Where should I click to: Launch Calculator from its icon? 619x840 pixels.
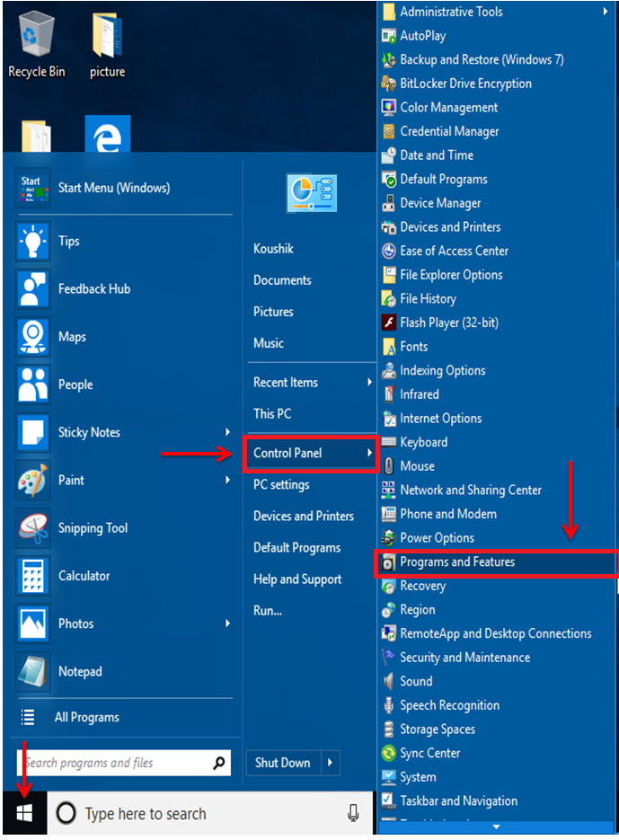[x=33, y=576]
